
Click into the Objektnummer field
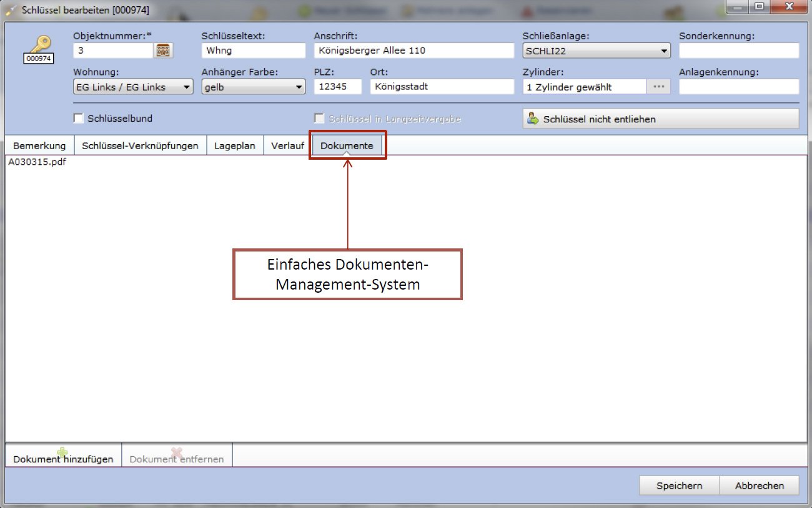(x=113, y=51)
